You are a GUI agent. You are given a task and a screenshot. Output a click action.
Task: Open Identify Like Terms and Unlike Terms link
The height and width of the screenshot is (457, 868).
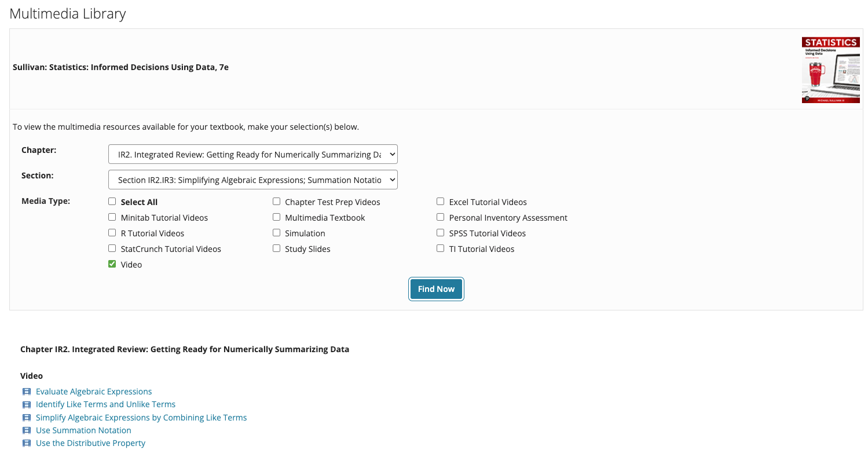coord(105,405)
